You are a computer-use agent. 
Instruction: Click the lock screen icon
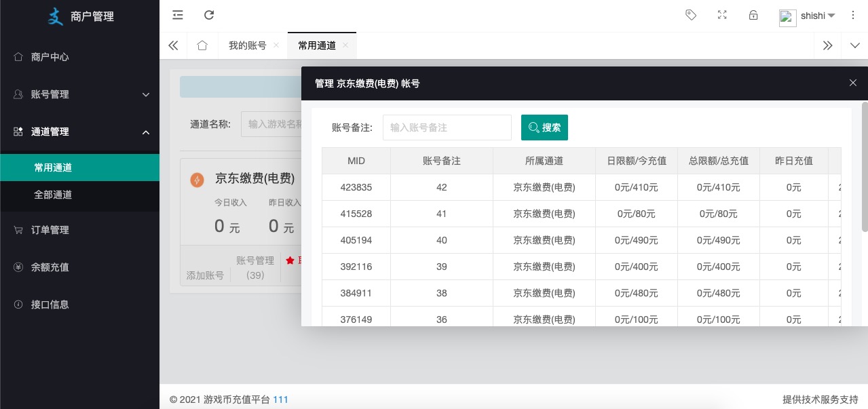(753, 15)
